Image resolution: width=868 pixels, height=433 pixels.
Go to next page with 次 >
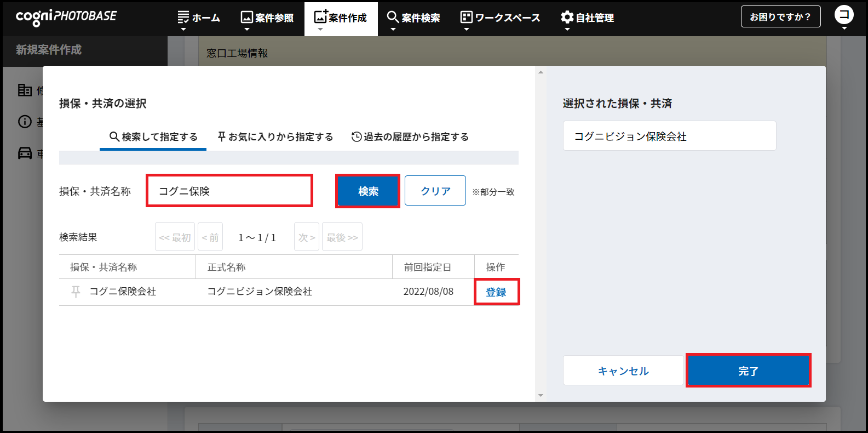[x=307, y=237]
